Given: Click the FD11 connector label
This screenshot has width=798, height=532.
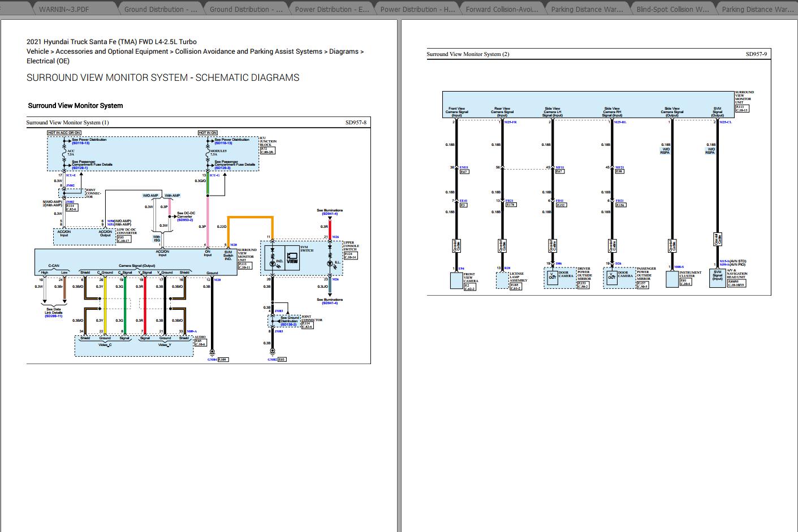Looking at the screenshot, I should pos(560,201).
